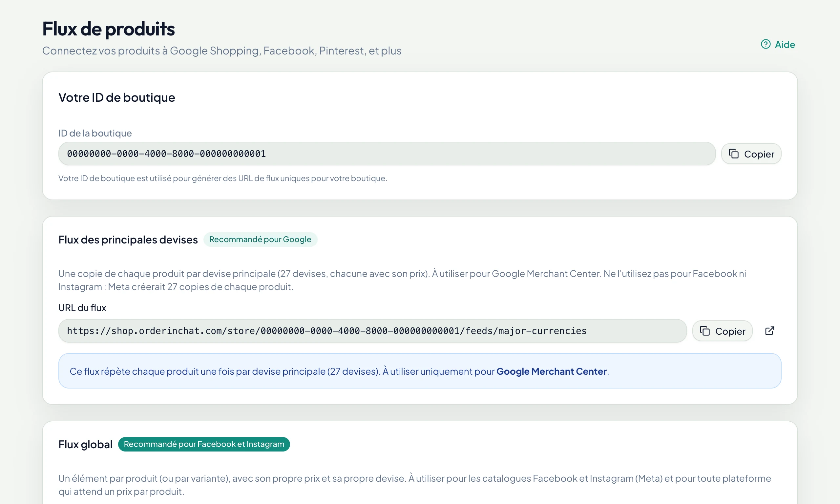Click the Votre ID de boutique heading

(x=116, y=97)
